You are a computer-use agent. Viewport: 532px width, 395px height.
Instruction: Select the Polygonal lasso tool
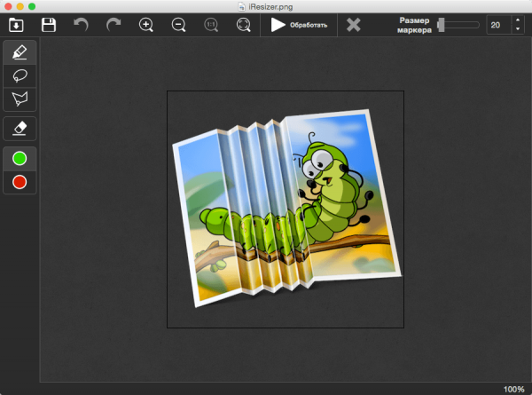pos(20,99)
